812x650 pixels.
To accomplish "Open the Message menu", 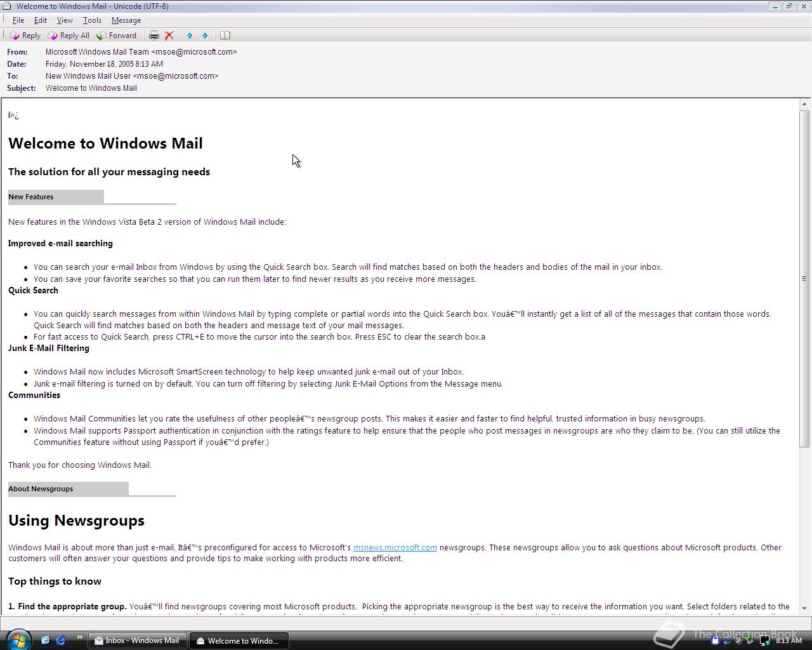I will tap(126, 20).
